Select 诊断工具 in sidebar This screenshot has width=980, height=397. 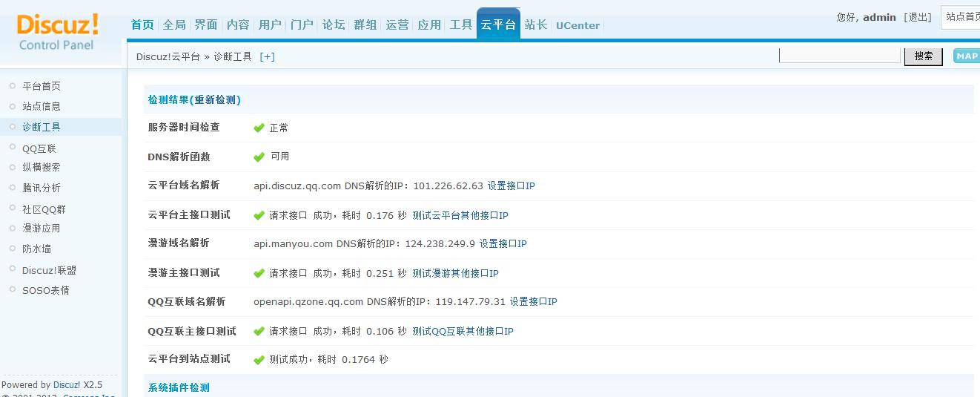[x=42, y=127]
